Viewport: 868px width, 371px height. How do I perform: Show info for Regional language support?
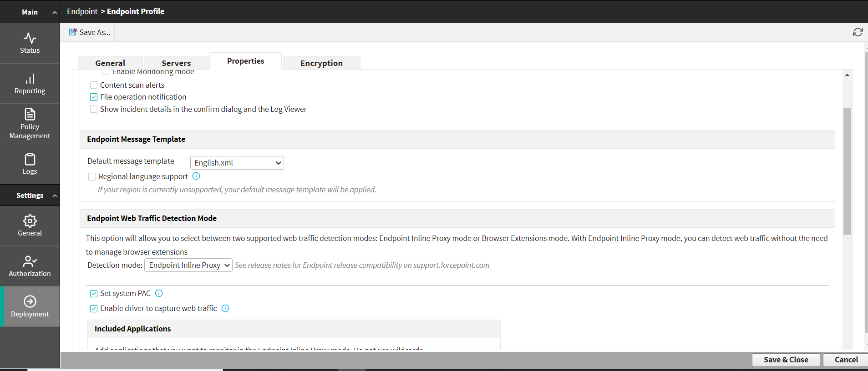(196, 176)
